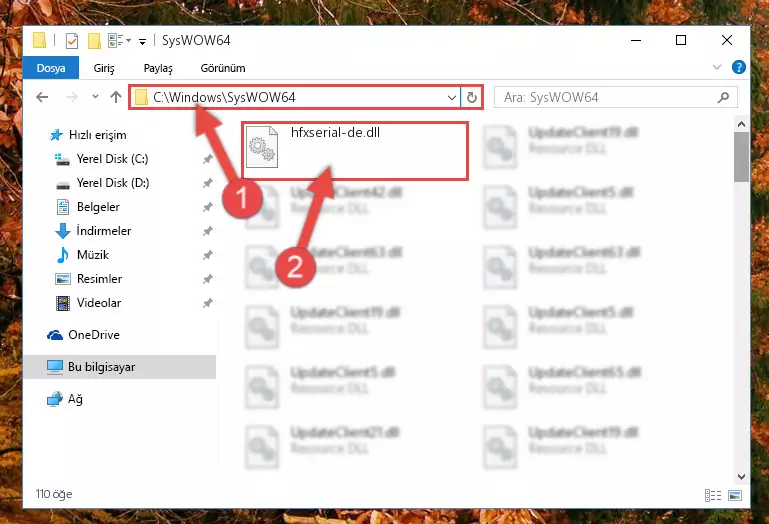Go up one folder level

pyautogui.click(x=116, y=97)
